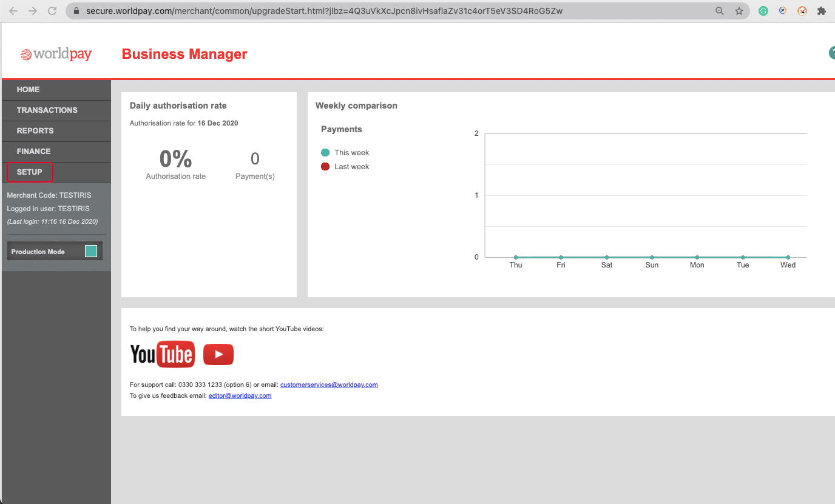Open the browser Extensions puzzle icon
Screen dimensions: 835x504
tap(822, 11)
